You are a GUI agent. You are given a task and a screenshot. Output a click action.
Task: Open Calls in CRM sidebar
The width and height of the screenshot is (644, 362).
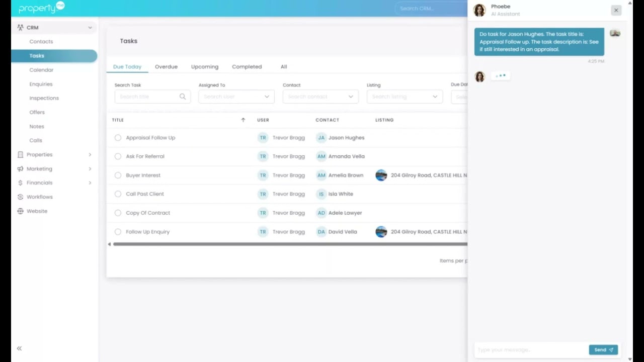point(36,140)
